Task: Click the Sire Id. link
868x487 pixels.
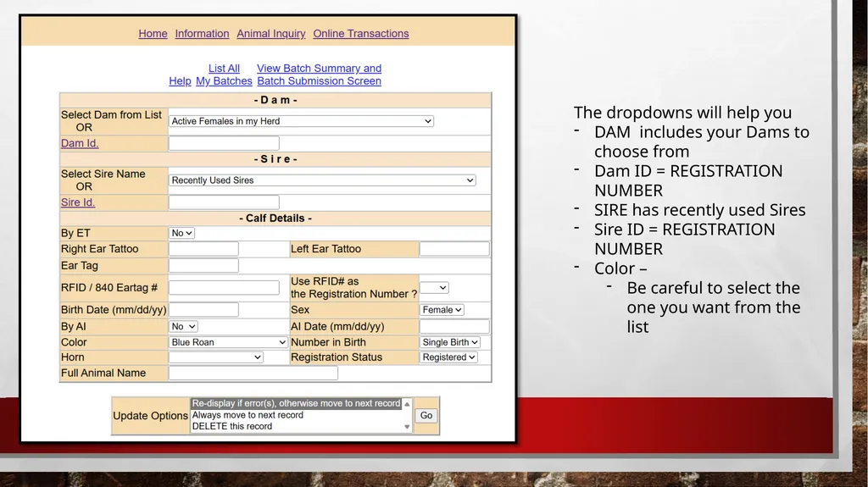Action: [x=78, y=202]
